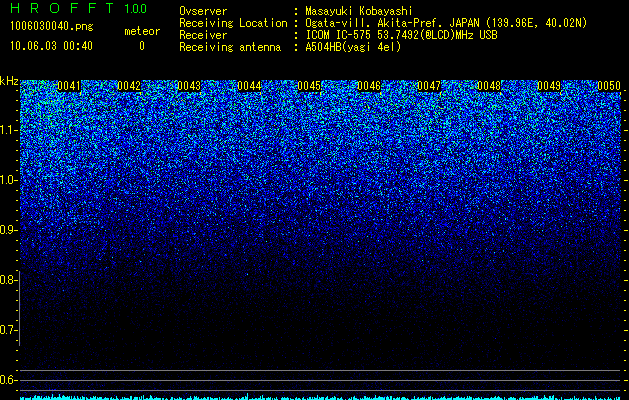Click the Receiving Location label
The image size is (629, 400).
[233, 23]
